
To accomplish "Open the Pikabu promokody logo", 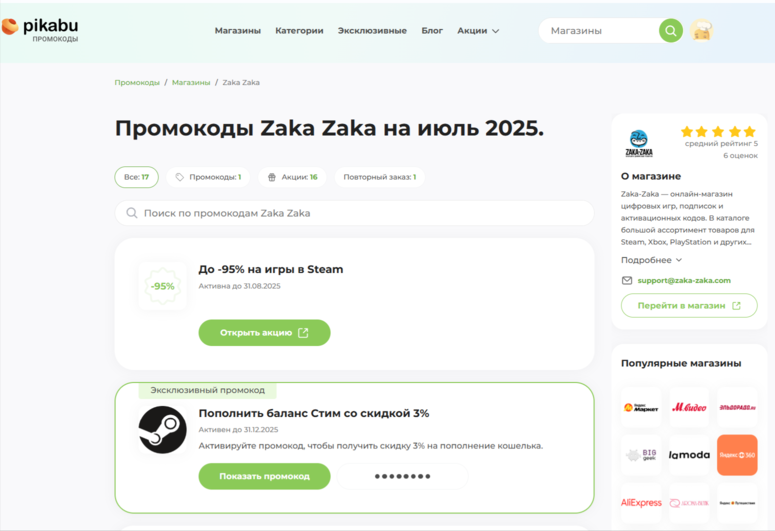I will (x=40, y=30).
